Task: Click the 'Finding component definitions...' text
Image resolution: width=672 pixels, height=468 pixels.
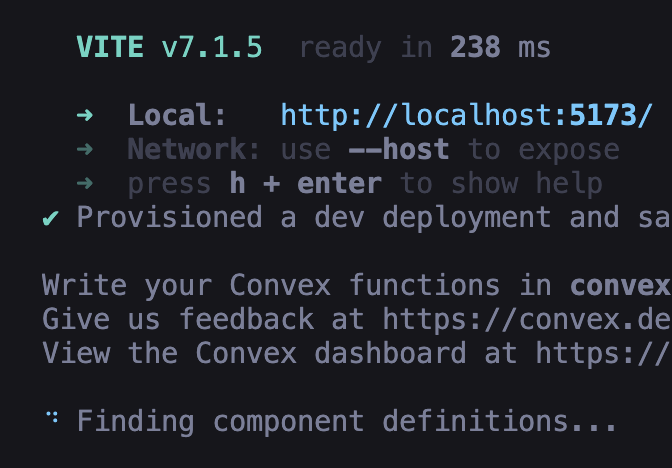Action: (x=347, y=422)
